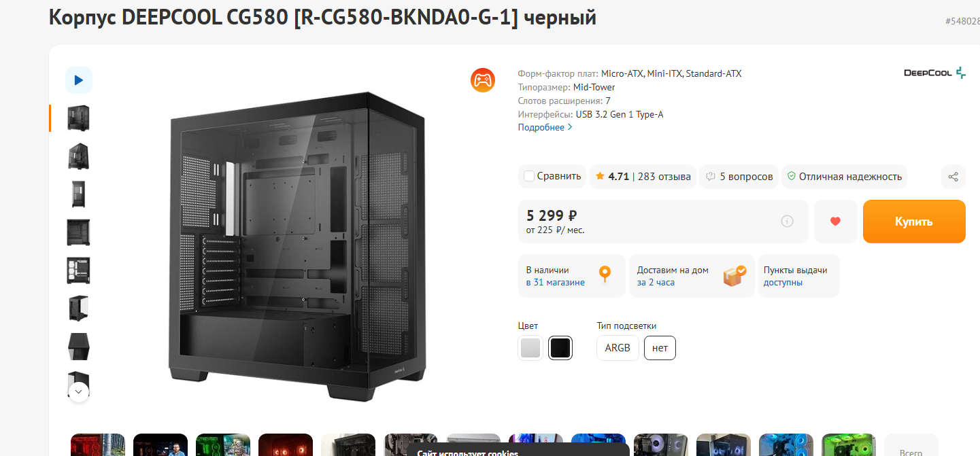This screenshot has height=456, width=980.
Task: Click the share icon
Action: pyautogui.click(x=953, y=177)
